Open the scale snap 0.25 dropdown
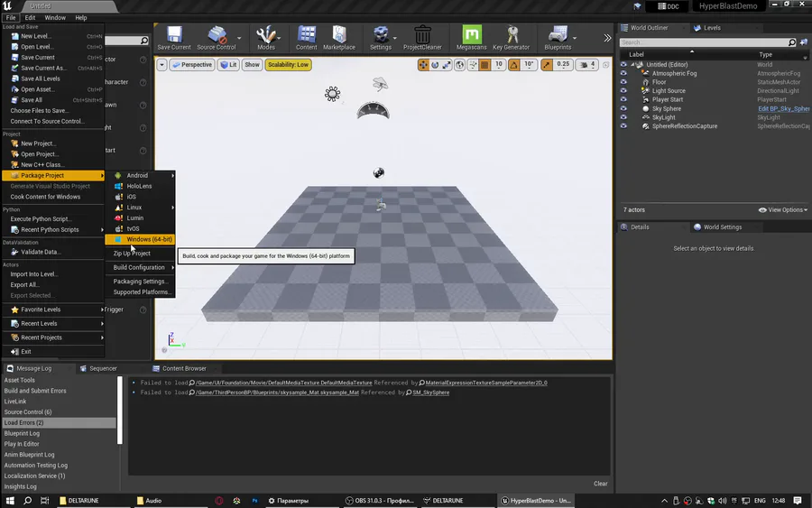The width and height of the screenshot is (812, 508). tap(562, 65)
